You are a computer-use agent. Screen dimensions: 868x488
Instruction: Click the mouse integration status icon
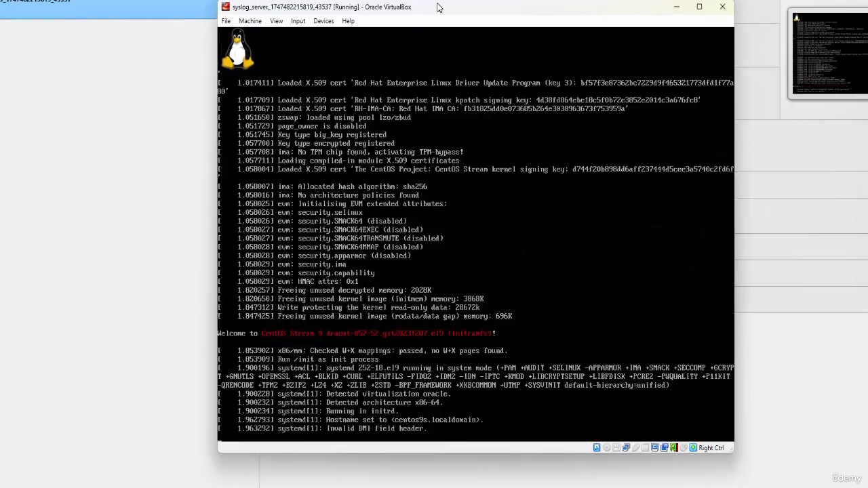684,447
